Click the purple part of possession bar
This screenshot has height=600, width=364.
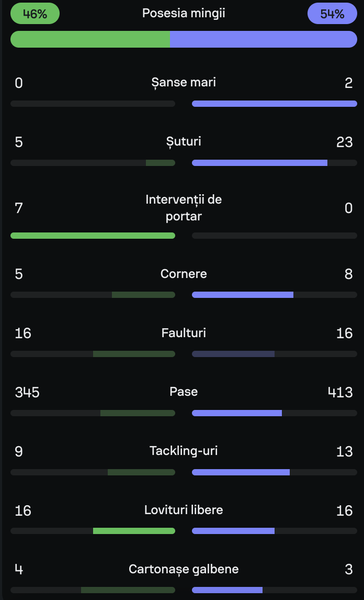tap(264, 39)
